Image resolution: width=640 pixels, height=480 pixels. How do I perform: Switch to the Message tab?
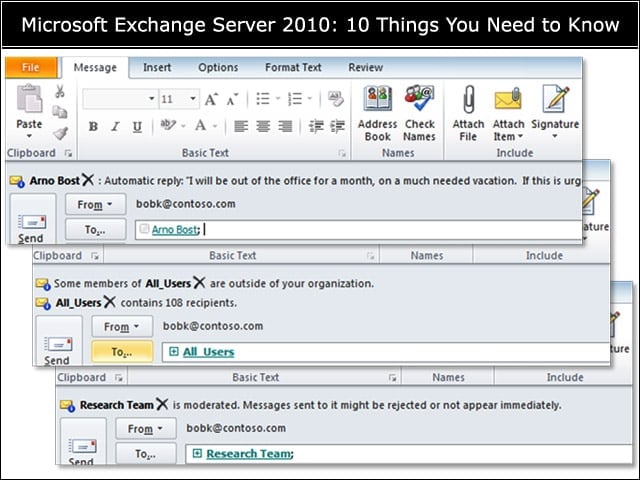(x=95, y=67)
